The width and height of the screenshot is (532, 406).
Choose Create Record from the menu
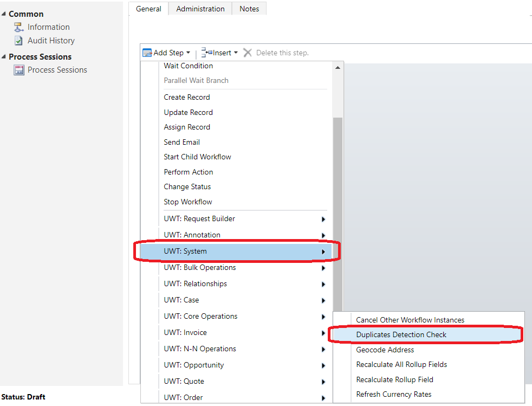(x=187, y=98)
